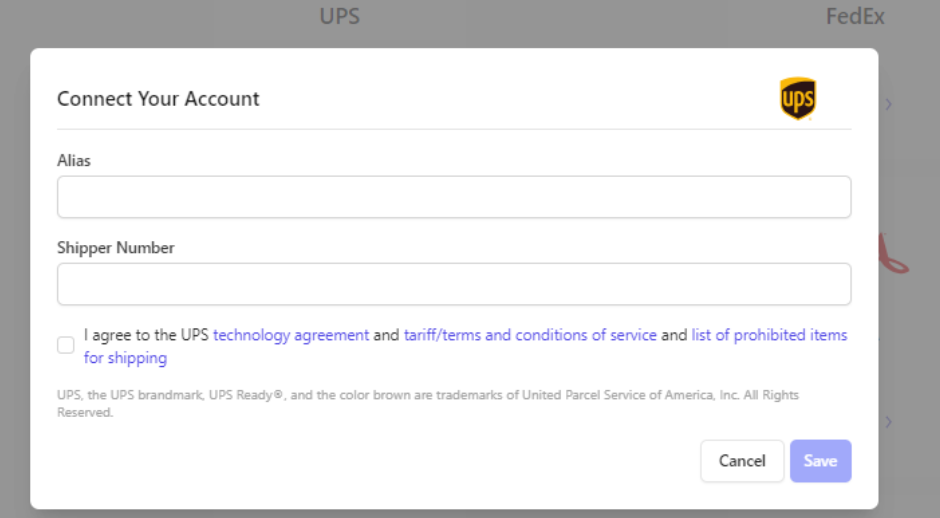Image resolution: width=940 pixels, height=518 pixels.
Task: Select the UPS heading in background page
Action: click(339, 16)
